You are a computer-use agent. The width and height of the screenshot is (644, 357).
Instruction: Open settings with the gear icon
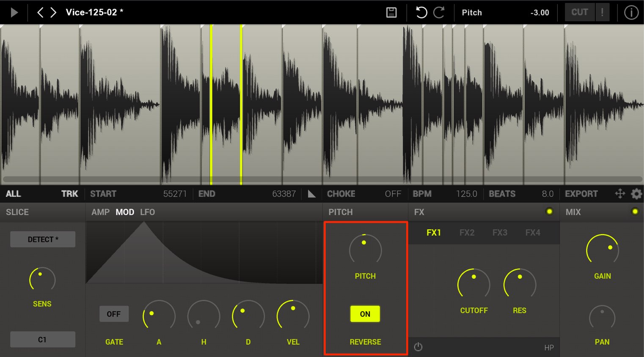[x=636, y=194]
